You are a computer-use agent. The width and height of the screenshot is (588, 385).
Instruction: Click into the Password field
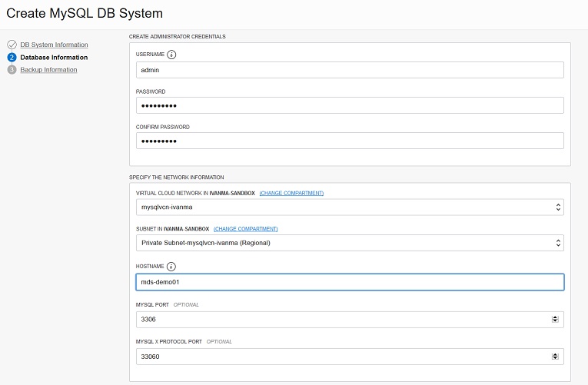[x=350, y=105]
